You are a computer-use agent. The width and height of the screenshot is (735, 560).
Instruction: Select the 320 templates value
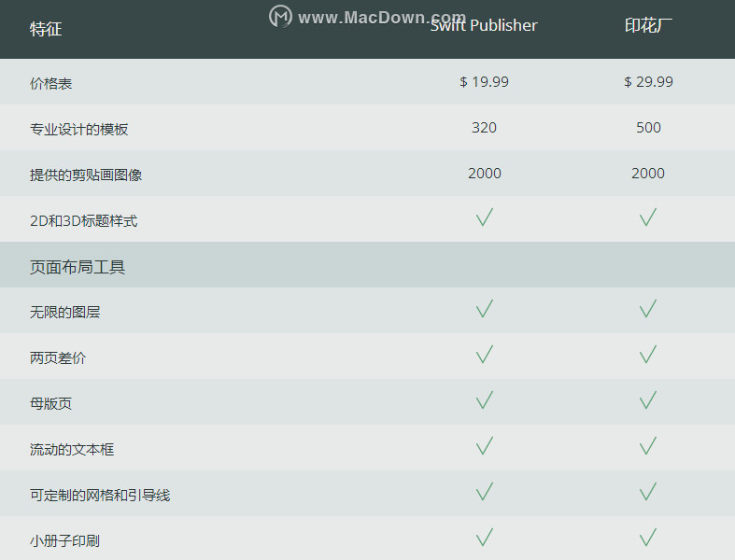click(484, 128)
